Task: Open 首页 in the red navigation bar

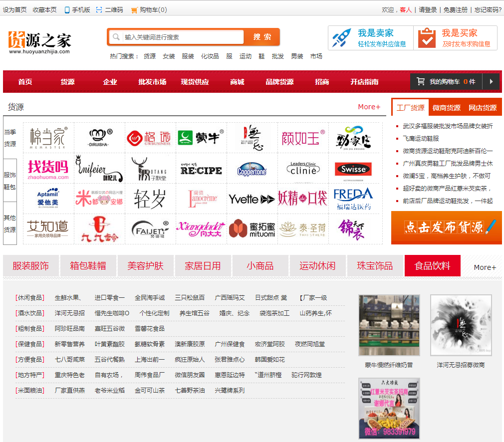Action: click(x=25, y=82)
